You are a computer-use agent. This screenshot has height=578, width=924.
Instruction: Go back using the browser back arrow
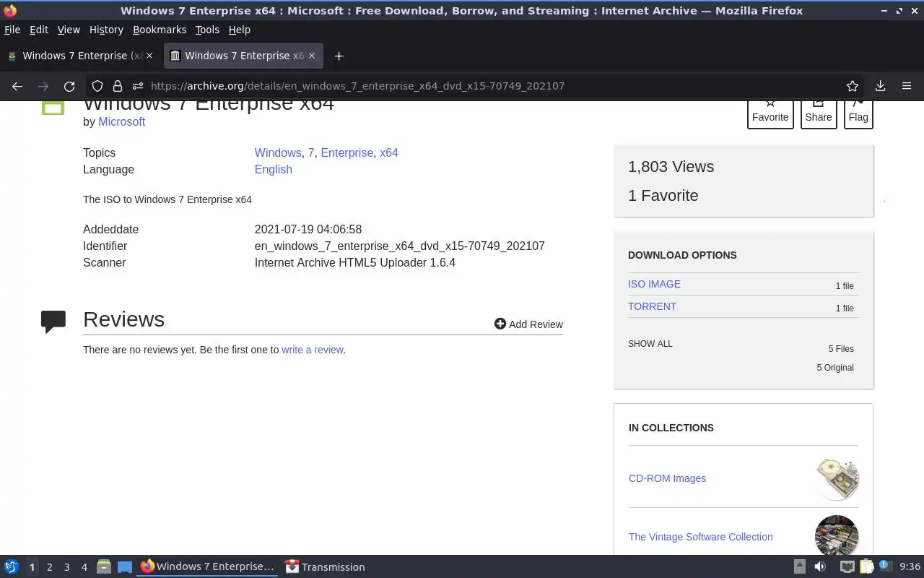click(x=17, y=86)
